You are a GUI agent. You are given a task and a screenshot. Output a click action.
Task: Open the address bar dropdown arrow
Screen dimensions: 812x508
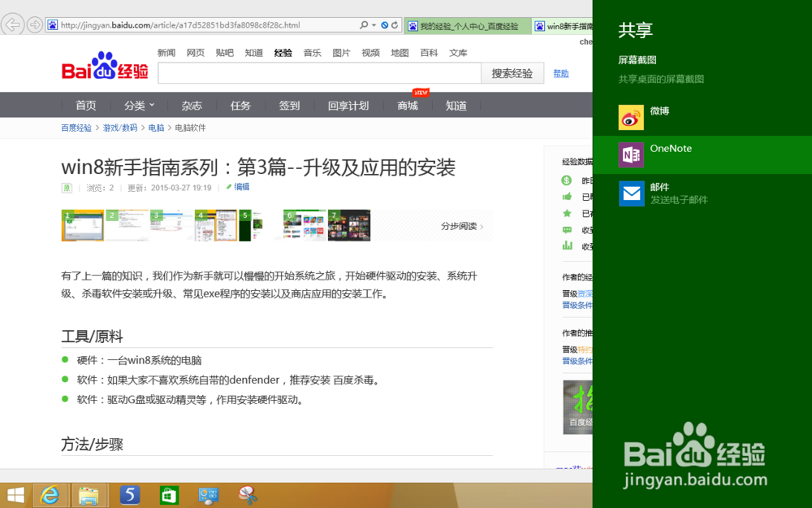(374, 25)
